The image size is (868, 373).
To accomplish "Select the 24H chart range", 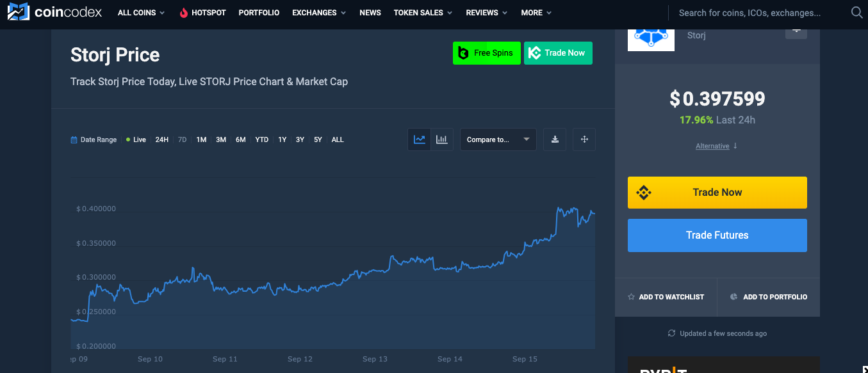I will pos(162,139).
